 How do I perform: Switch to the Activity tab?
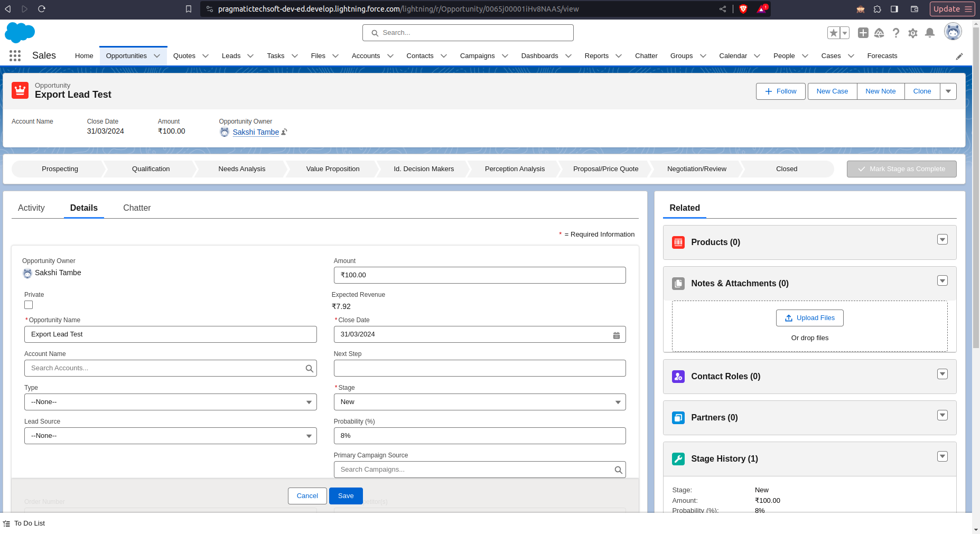coord(31,208)
